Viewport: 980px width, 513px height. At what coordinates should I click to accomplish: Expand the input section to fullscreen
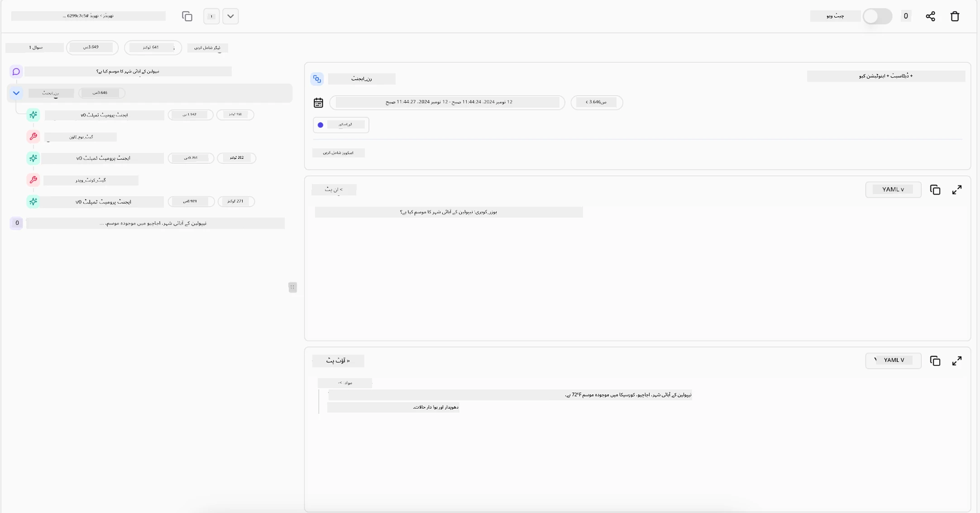click(956, 190)
